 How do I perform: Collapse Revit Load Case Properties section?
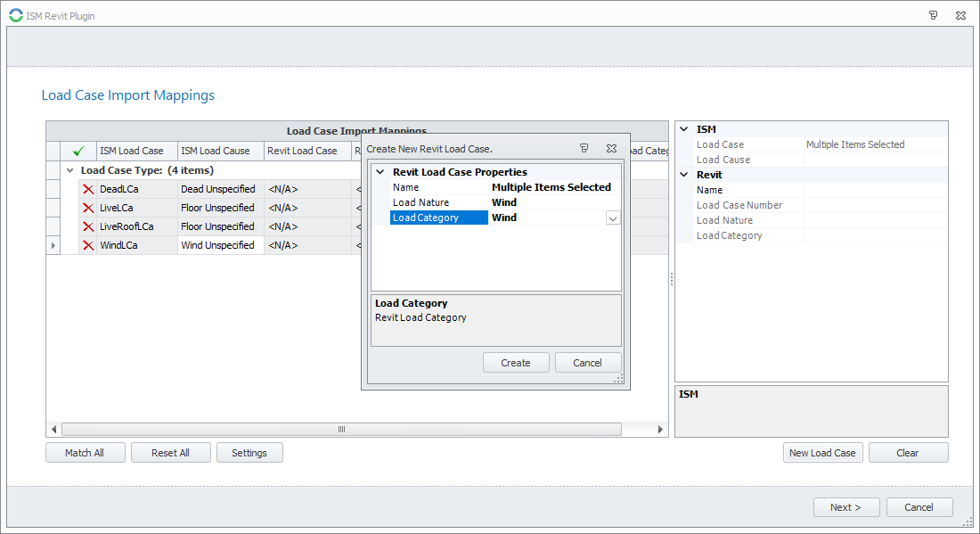coord(380,171)
